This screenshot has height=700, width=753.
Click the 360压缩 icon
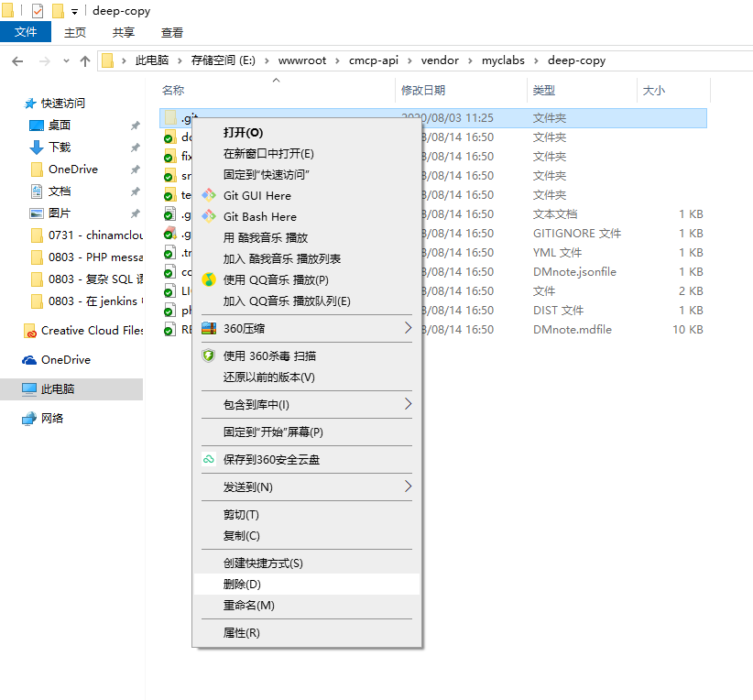point(209,329)
